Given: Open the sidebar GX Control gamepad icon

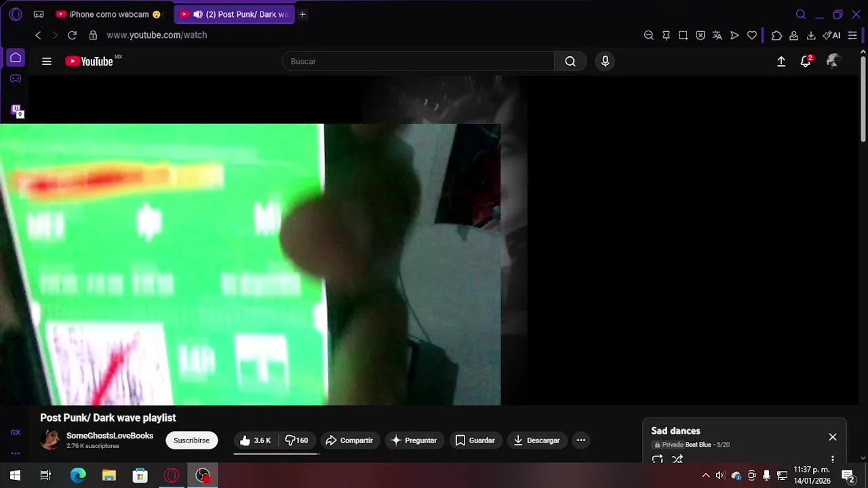Looking at the screenshot, I should 16,79.
